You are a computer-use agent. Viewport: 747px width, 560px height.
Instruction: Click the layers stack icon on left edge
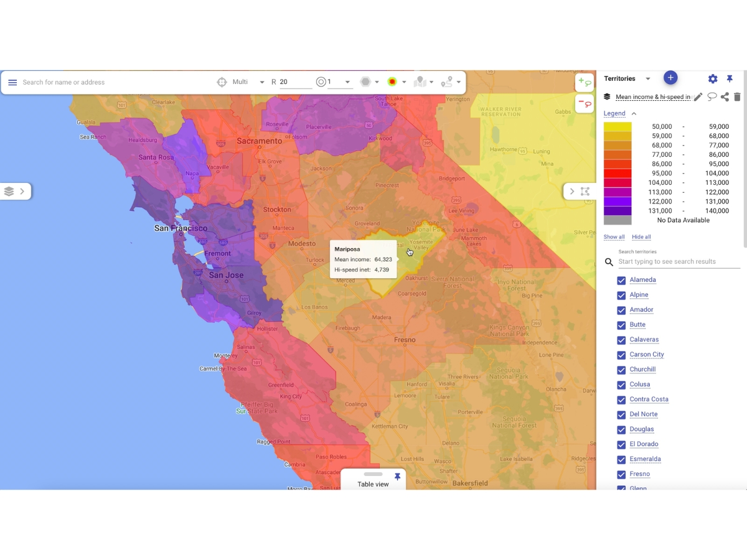pos(9,192)
